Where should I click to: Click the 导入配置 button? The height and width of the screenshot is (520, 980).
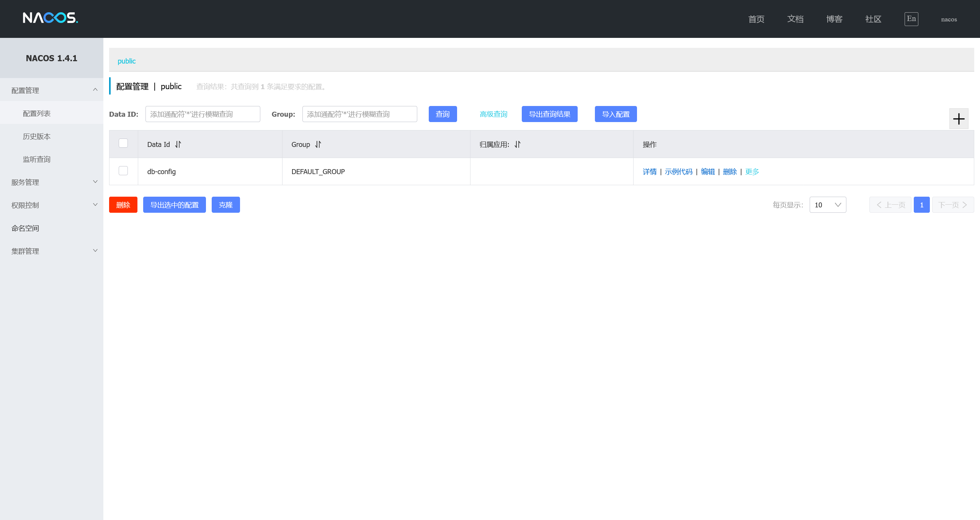[x=616, y=114]
